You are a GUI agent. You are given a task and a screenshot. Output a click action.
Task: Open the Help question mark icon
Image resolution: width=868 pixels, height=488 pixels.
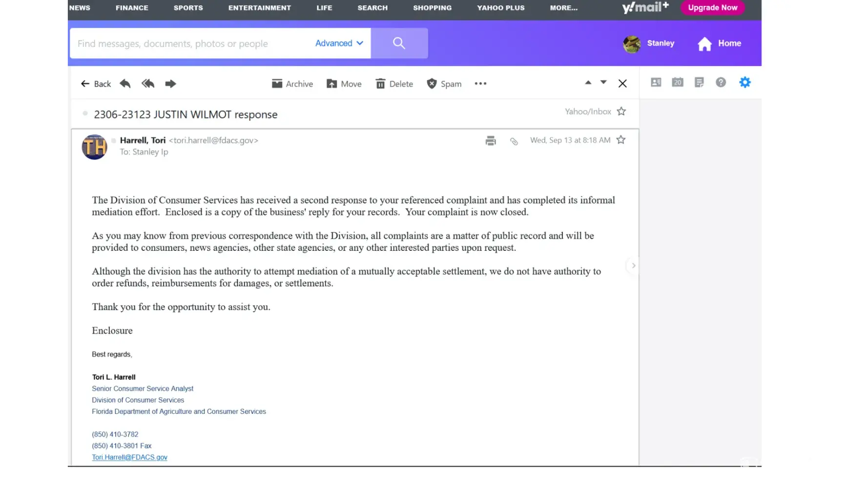[721, 82]
